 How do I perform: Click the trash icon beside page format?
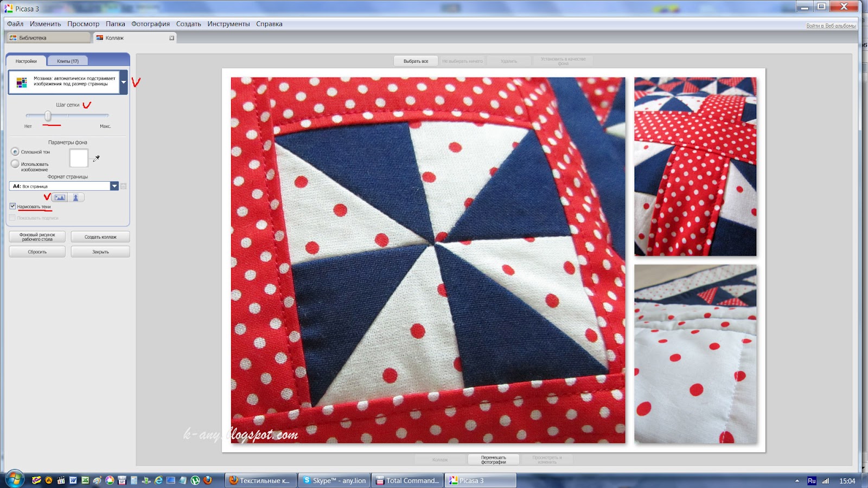coord(124,186)
